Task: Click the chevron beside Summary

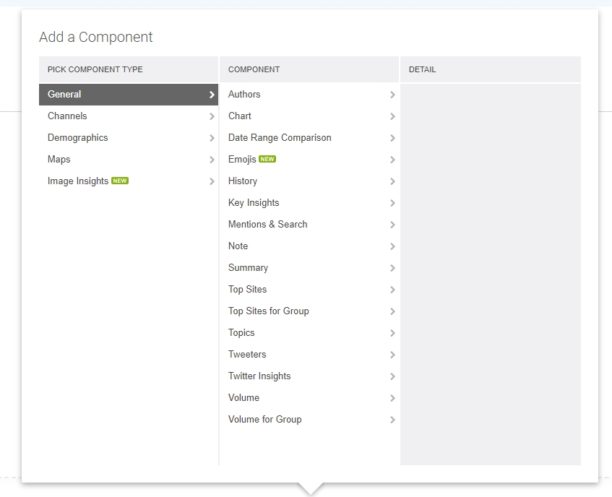Action: 393,268
